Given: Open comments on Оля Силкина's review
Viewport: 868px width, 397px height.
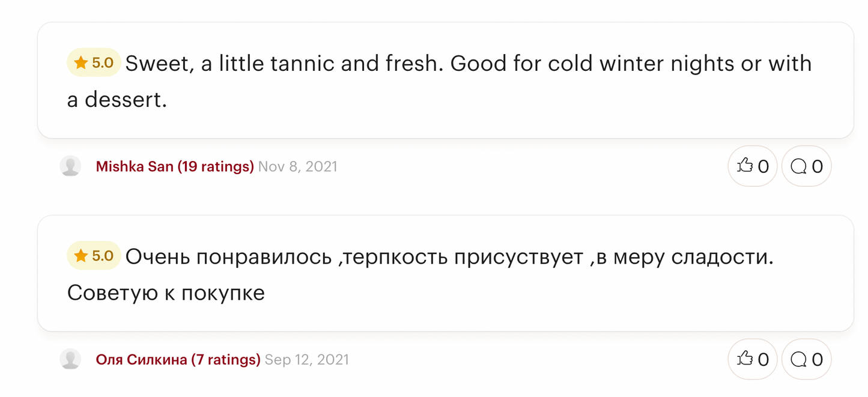Looking at the screenshot, I should click(806, 359).
